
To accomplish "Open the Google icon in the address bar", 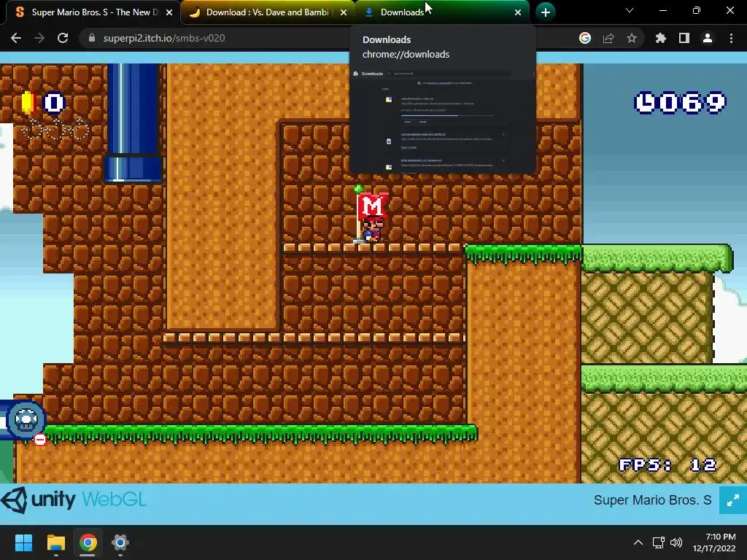I will click(x=585, y=38).
